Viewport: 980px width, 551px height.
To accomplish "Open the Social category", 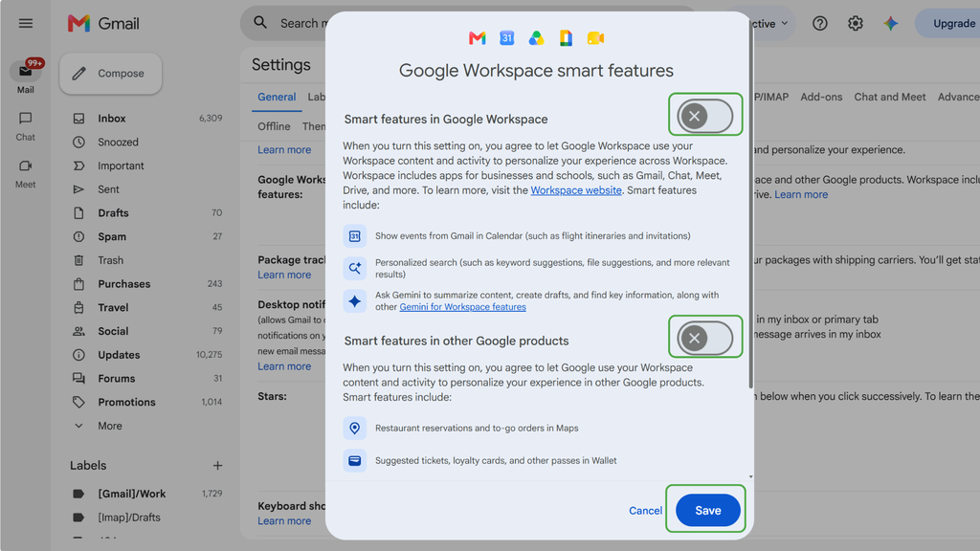I will click(147, 331).
